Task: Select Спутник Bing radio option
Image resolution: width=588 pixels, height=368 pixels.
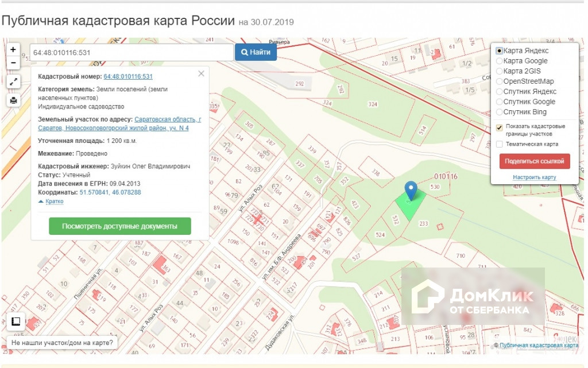Action: tap(499, 112)
